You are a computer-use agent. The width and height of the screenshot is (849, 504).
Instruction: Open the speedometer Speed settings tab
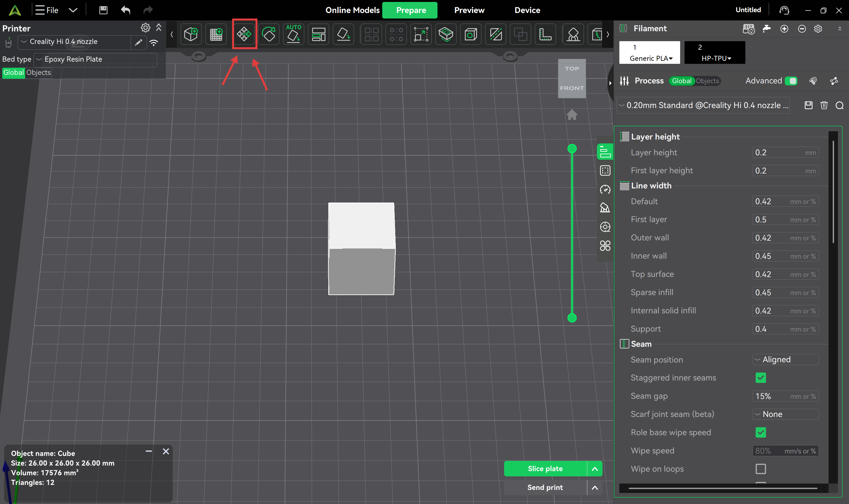(x=605, y=189)
